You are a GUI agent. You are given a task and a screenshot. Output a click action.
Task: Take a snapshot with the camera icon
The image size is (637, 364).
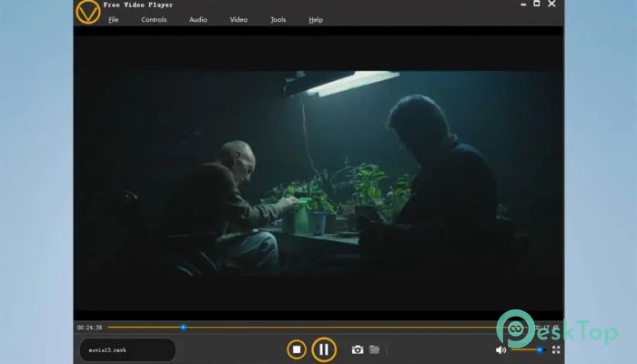(358, 349)
